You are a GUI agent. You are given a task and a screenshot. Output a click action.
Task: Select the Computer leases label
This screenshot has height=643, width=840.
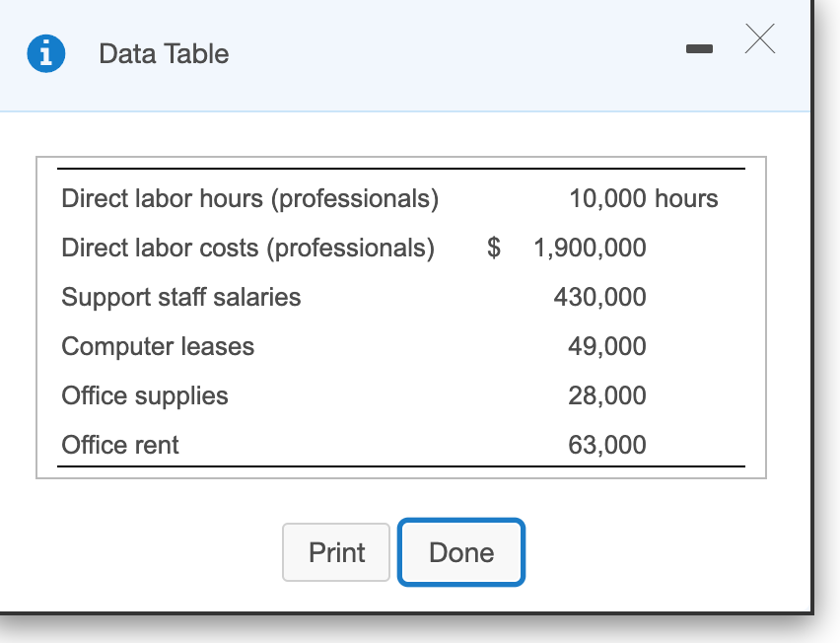pyautogui.click(x=158, y=346)
